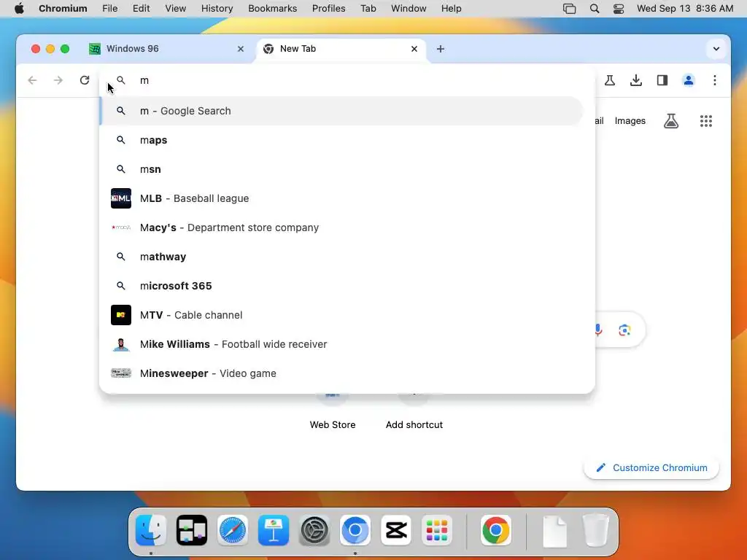The height and width of the screenshot is (560, 747).
Task: Pick Macy's Department store suggestion
Action: point(341,227)
